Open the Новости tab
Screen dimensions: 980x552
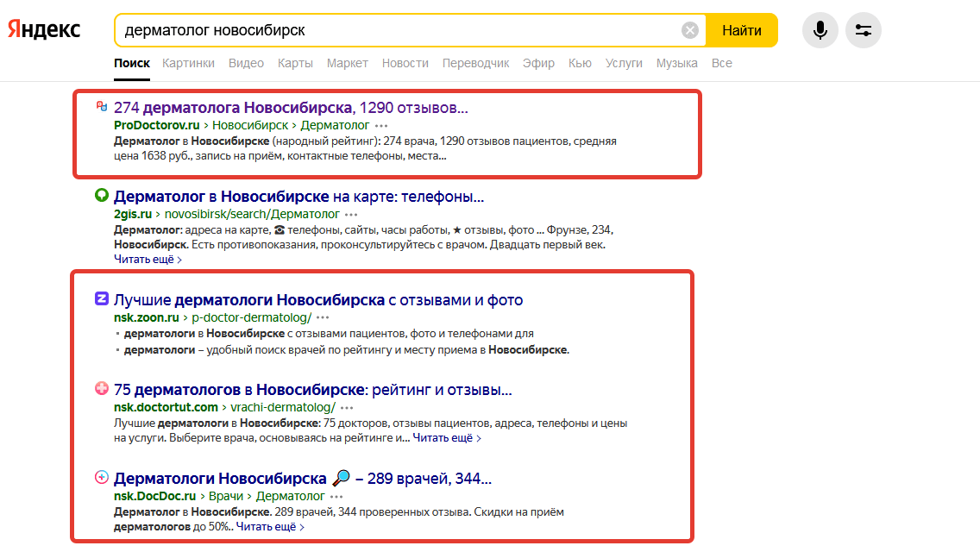tap(405, 63)
